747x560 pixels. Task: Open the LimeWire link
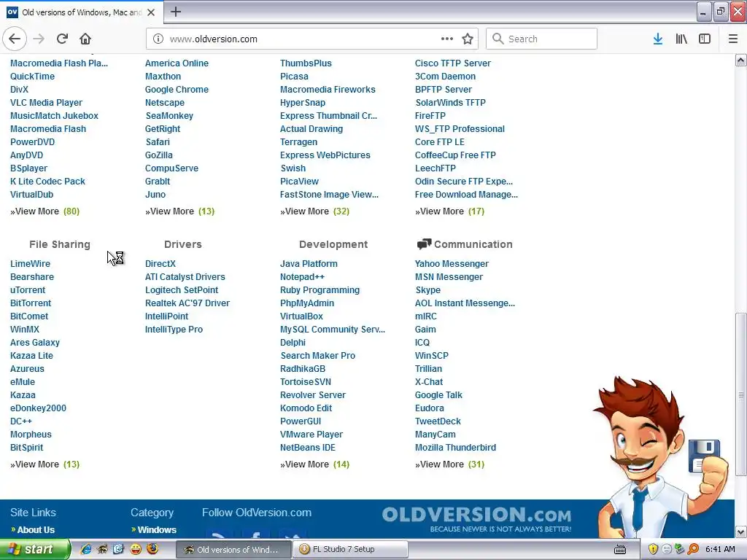coord(30,263)
